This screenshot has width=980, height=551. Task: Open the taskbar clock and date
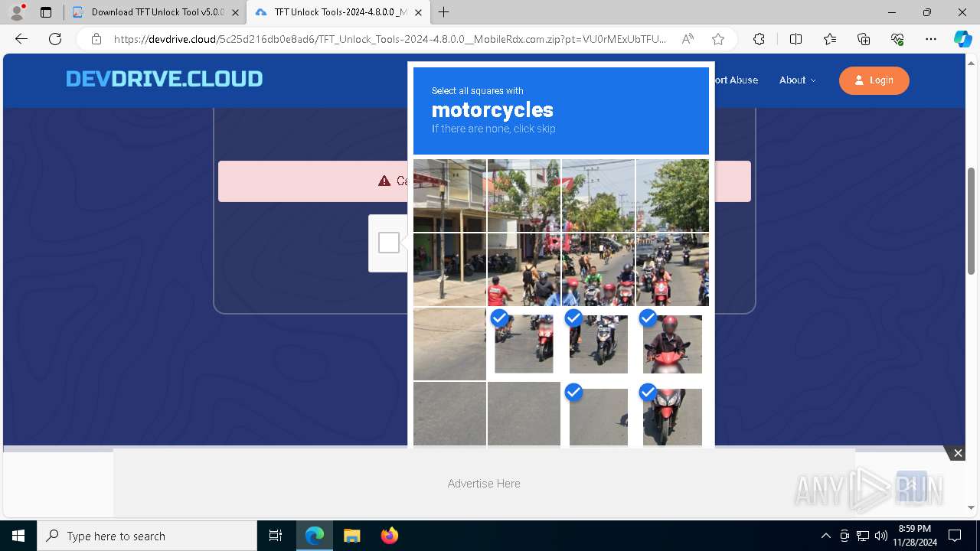click(914, 536)
